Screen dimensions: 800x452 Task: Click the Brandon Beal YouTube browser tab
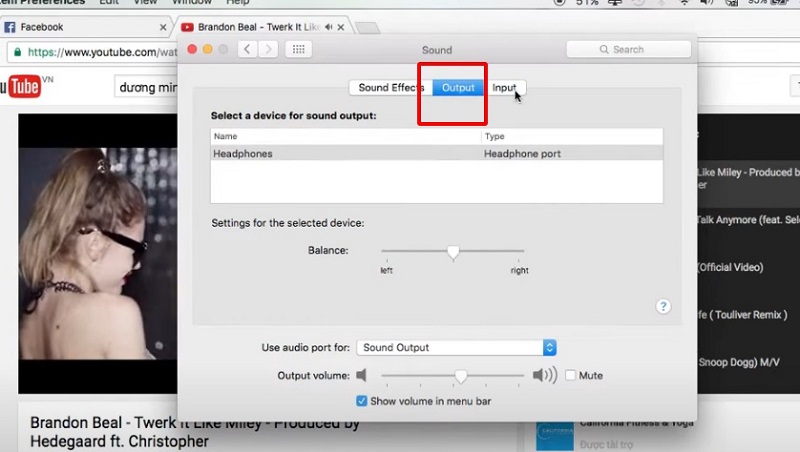click(x=263, y=27)
